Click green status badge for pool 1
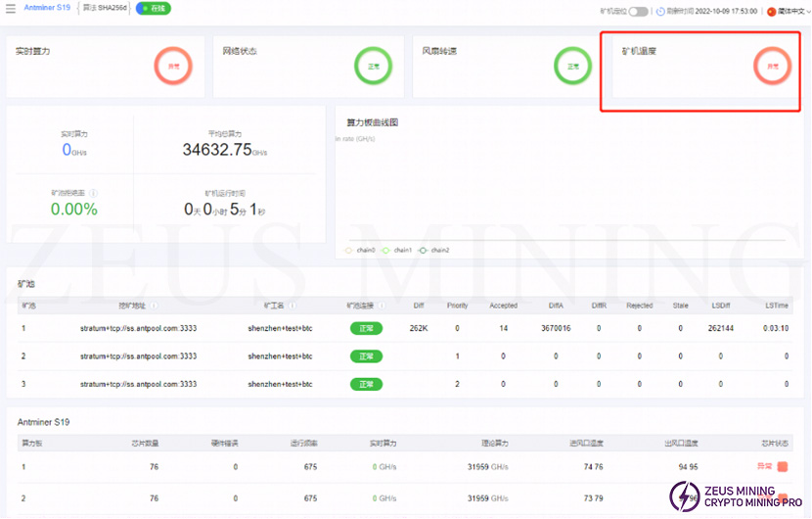Viewport: 812px width, 519px height. [x=366, y=329]
